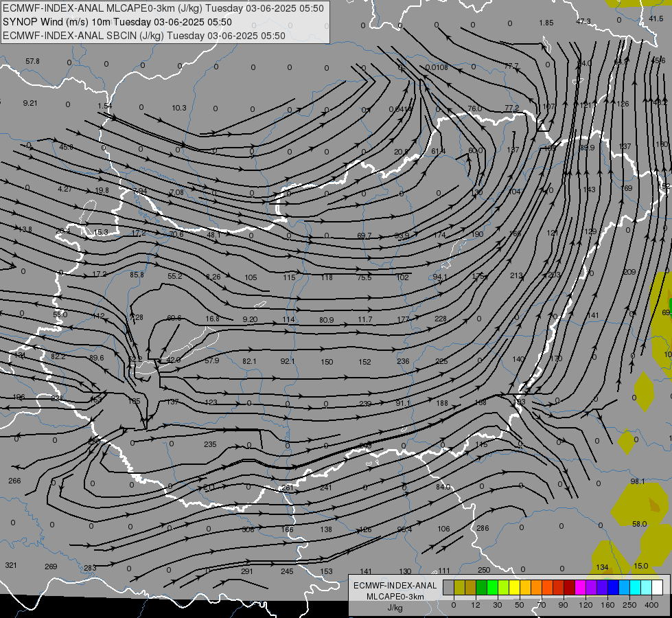
Task: Click the map value 48.1
Action: pos(213,235)
